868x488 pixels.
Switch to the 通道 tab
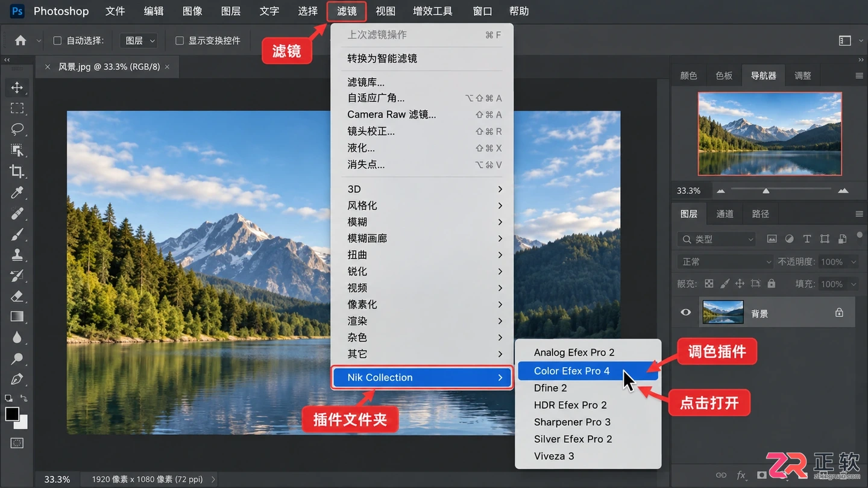pos(725,214)
